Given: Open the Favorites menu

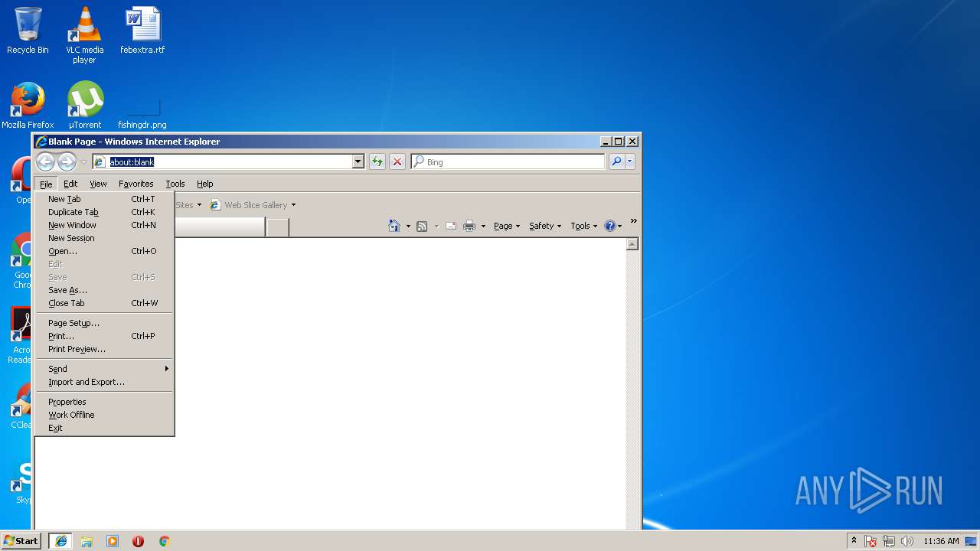Looking at the screenshot, I should [136, 184].
